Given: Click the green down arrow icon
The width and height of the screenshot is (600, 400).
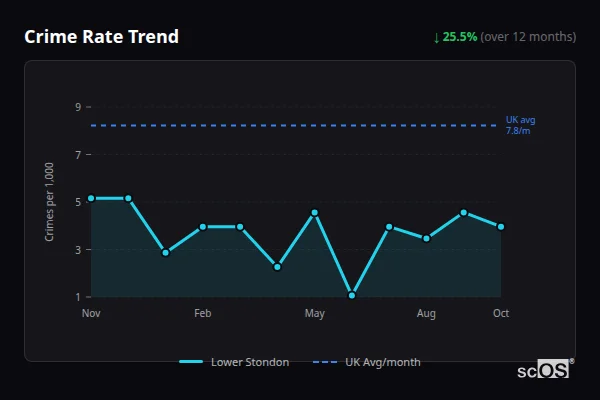Looking at the screenshot, I should 436,38.
